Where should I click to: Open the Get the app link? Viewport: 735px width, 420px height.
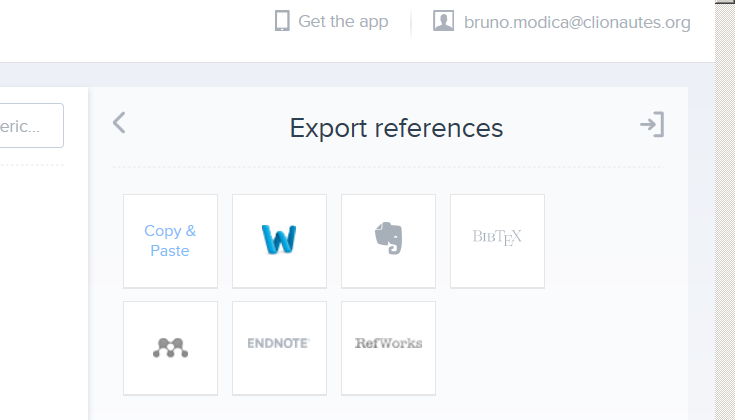pyautogui.click(x=343, y=22)
